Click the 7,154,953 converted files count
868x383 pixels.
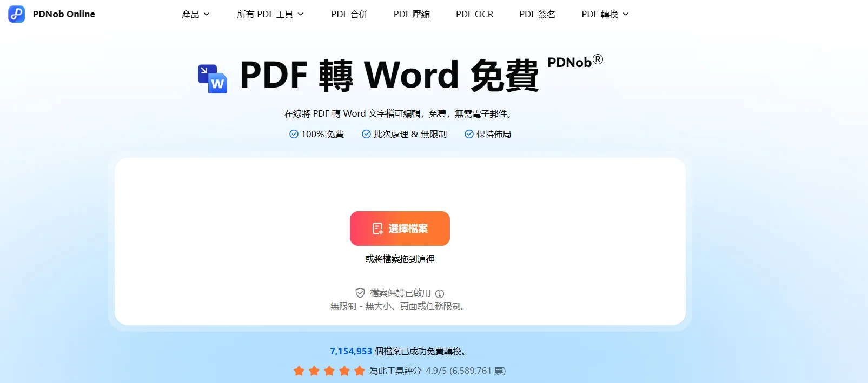[351, 351]
